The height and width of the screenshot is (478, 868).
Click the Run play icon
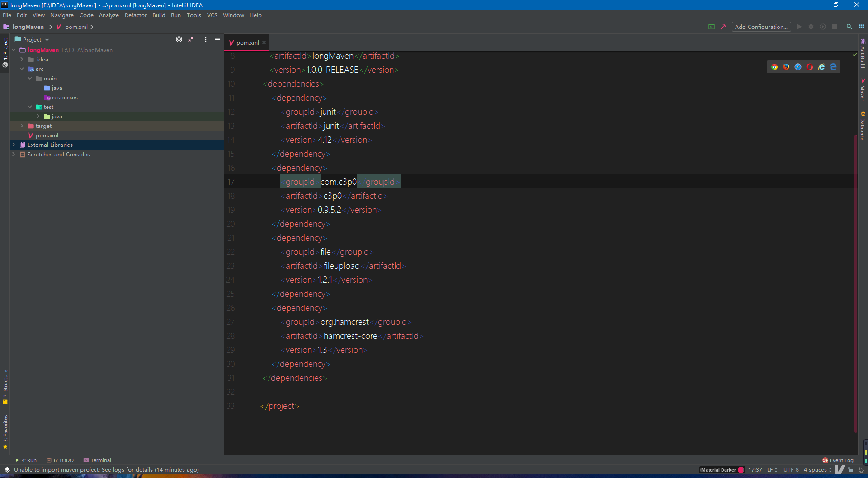(799, 27)
